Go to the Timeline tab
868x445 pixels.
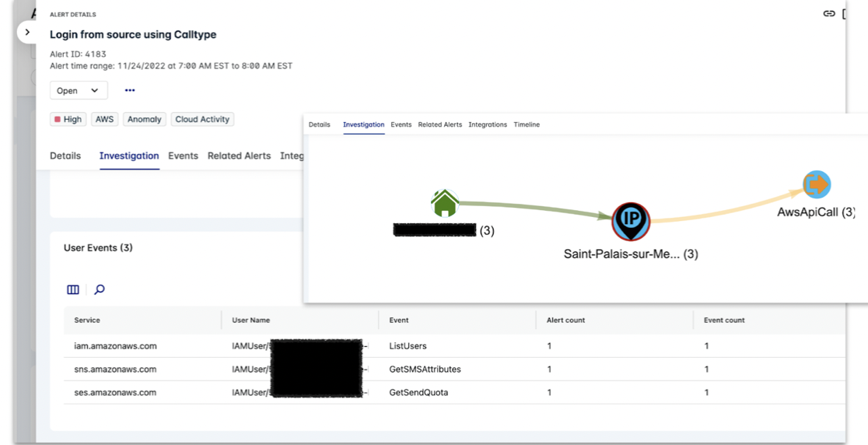coord(527,124)
